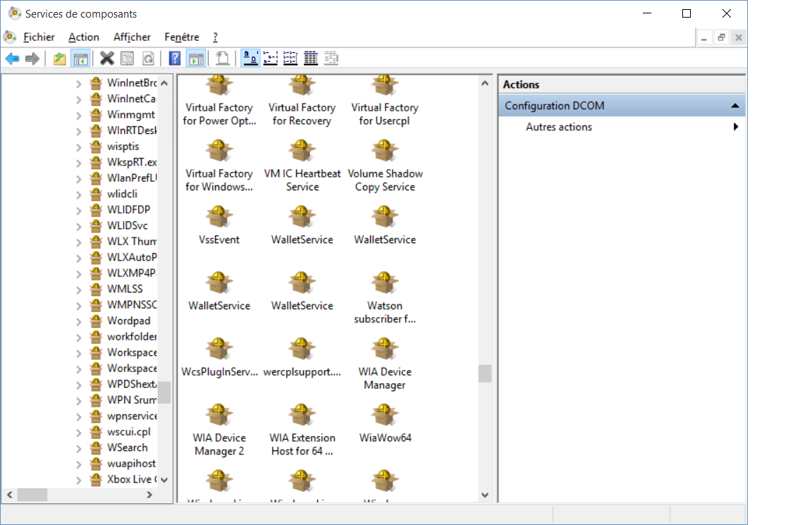
Task: Select Virtual Factory for Usercpl component
Action: click(x=384, y=101)
